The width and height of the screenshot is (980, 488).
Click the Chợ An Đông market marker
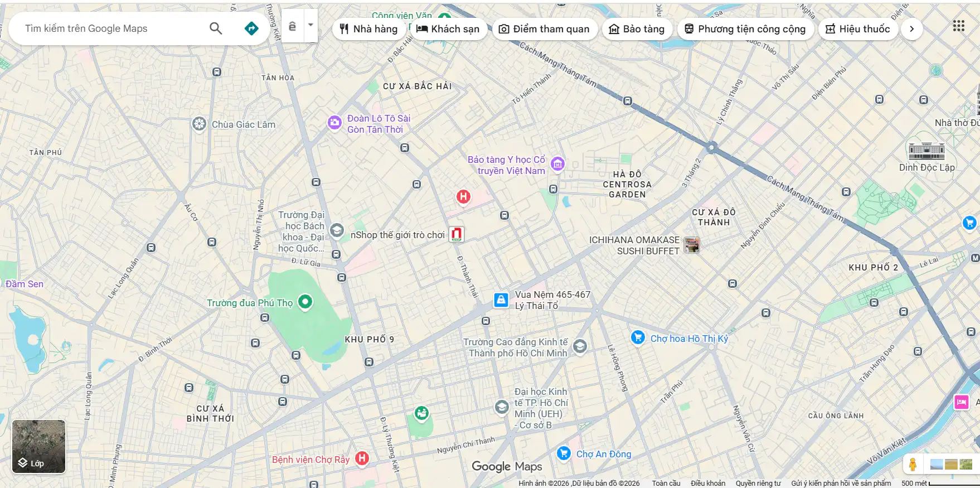[564, 453]
